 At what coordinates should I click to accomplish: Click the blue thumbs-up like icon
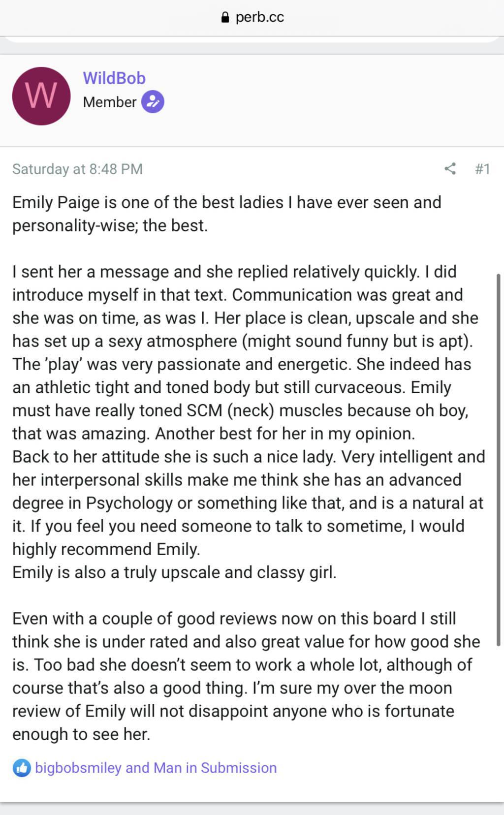tap(22, 768)
